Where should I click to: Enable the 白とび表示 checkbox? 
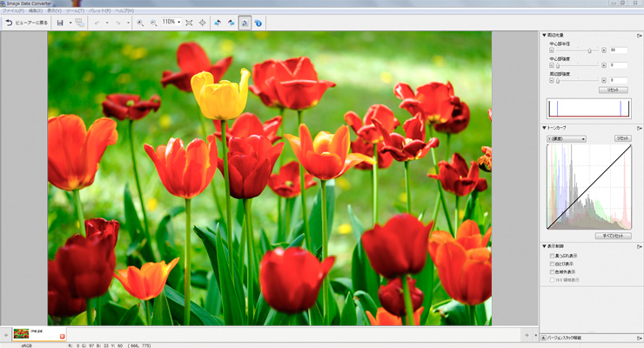(551, 263)
